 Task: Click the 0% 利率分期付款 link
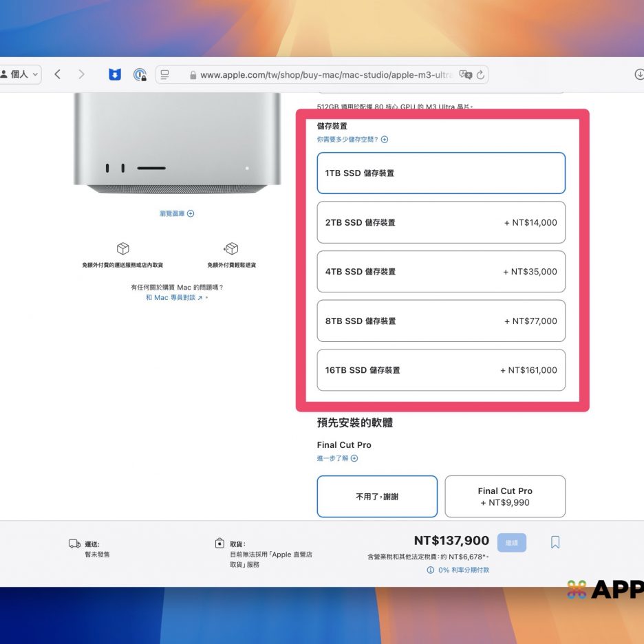[458, 570]
